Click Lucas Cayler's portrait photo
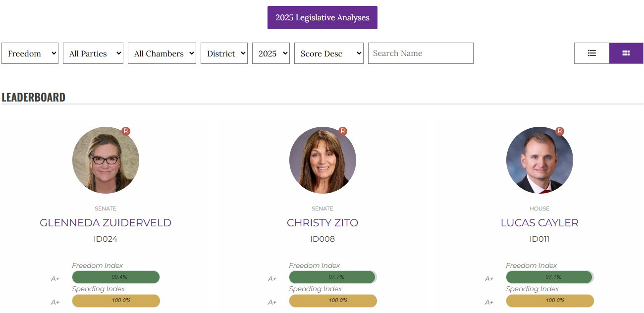Viewport: 644px width, 313px height. point(539,160)
